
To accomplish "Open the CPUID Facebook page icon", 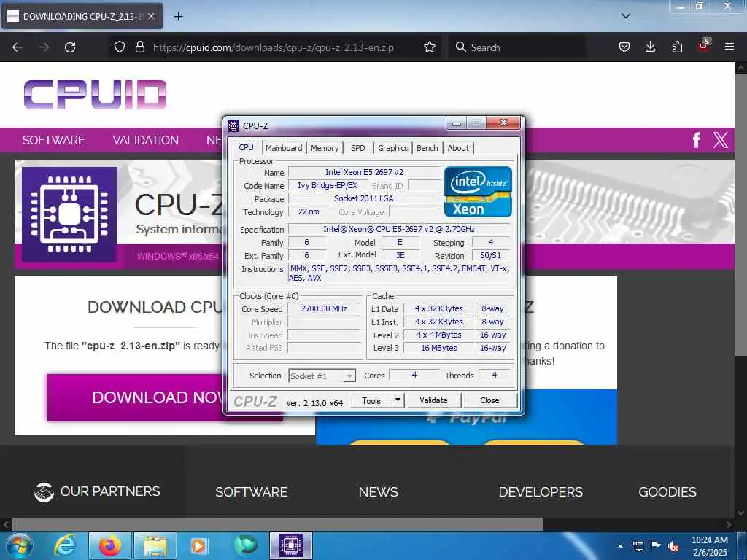I will [697, 140].
